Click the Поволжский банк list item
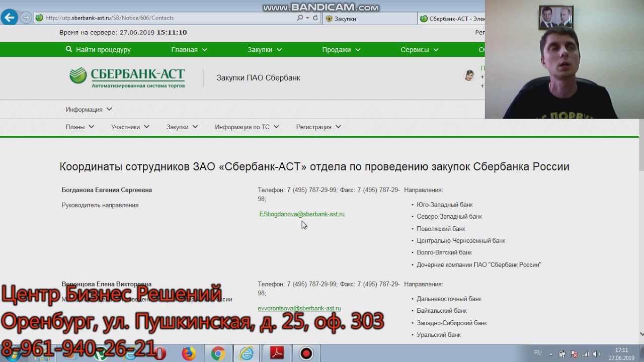644x362 pixels. 441,229
